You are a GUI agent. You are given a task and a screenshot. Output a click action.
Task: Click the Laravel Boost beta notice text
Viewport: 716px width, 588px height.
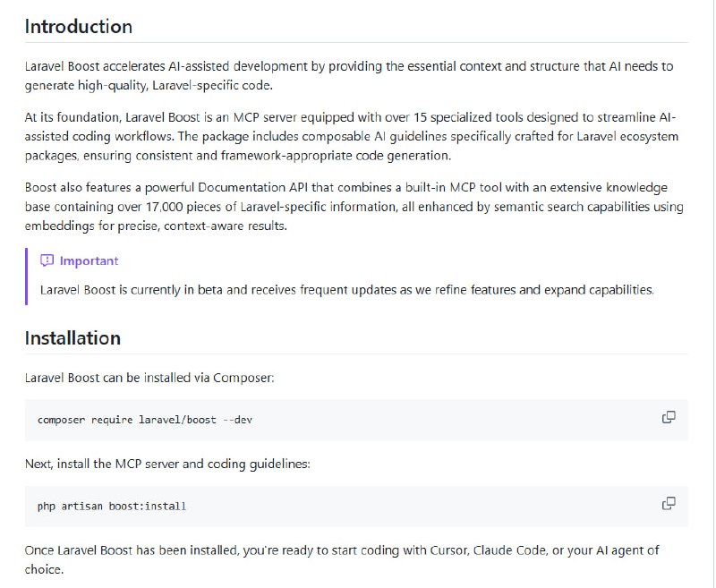point(347,289)
